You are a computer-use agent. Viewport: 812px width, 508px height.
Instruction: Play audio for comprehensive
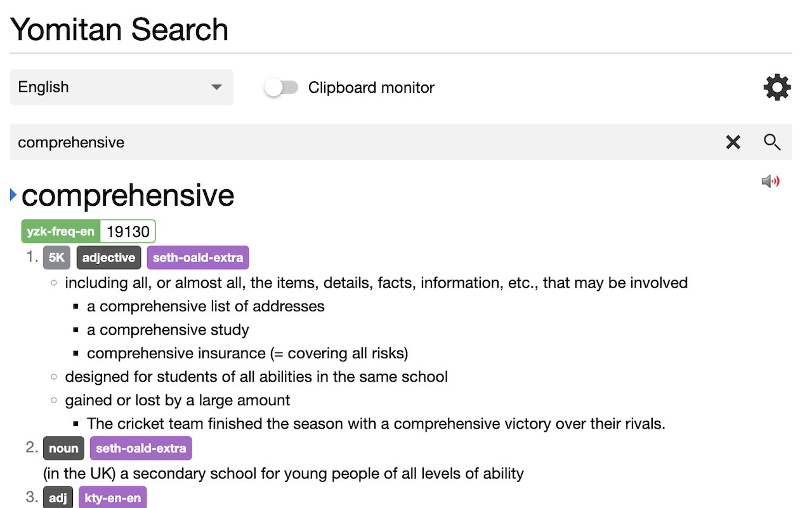point(770,182)
